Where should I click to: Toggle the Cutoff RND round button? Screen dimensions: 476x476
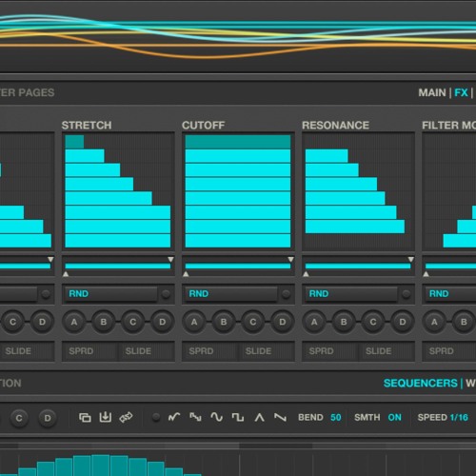click(286, 294)
